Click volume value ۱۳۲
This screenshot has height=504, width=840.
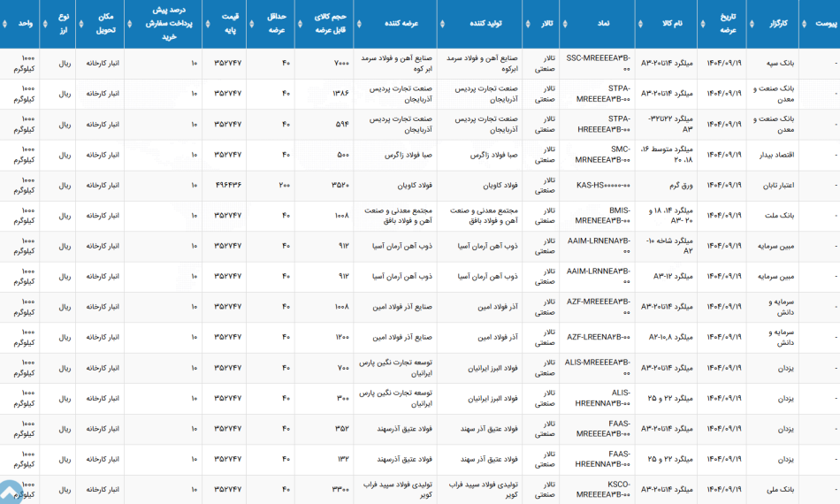pyautogui.click(x=344, y=460)
